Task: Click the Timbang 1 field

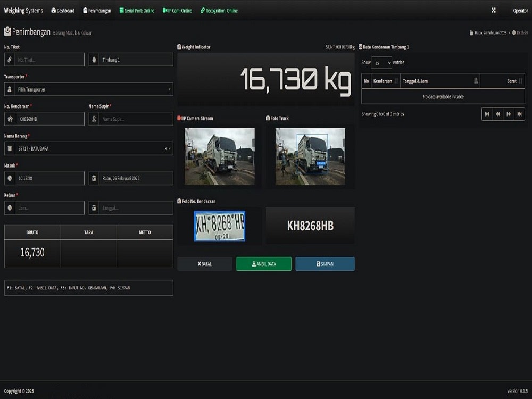Action: (136, 60)
